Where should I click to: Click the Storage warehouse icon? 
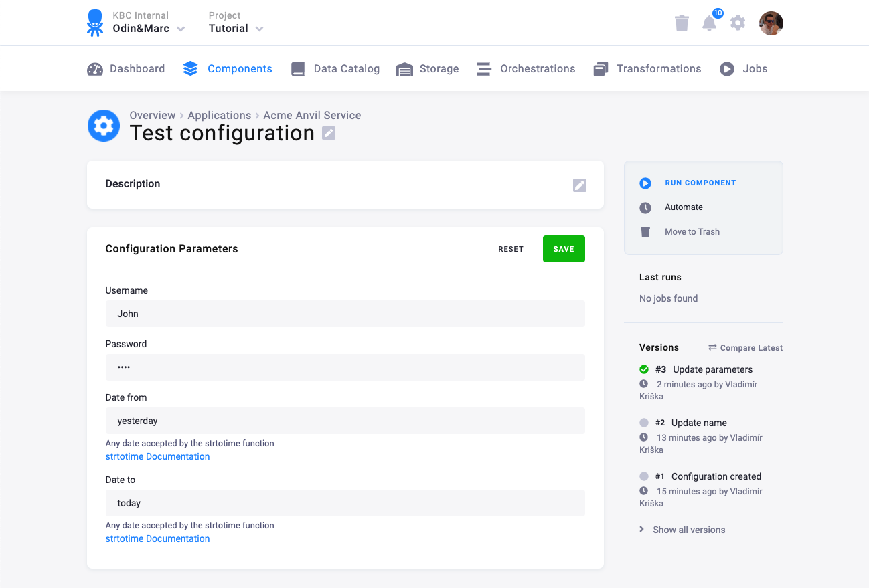point(404,69)
